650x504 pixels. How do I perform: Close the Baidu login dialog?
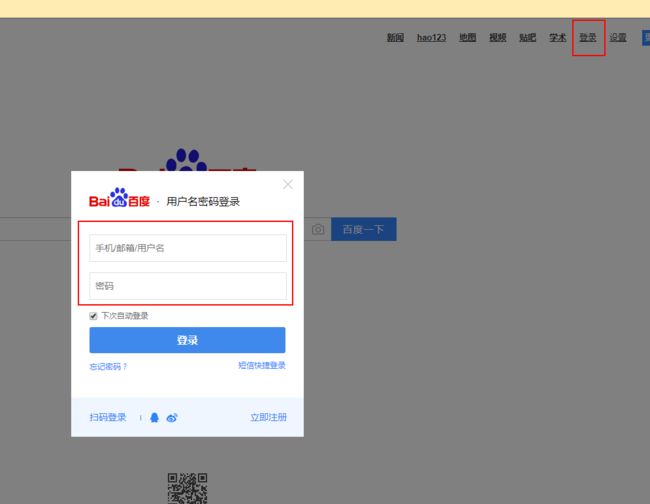click(288, 184)
